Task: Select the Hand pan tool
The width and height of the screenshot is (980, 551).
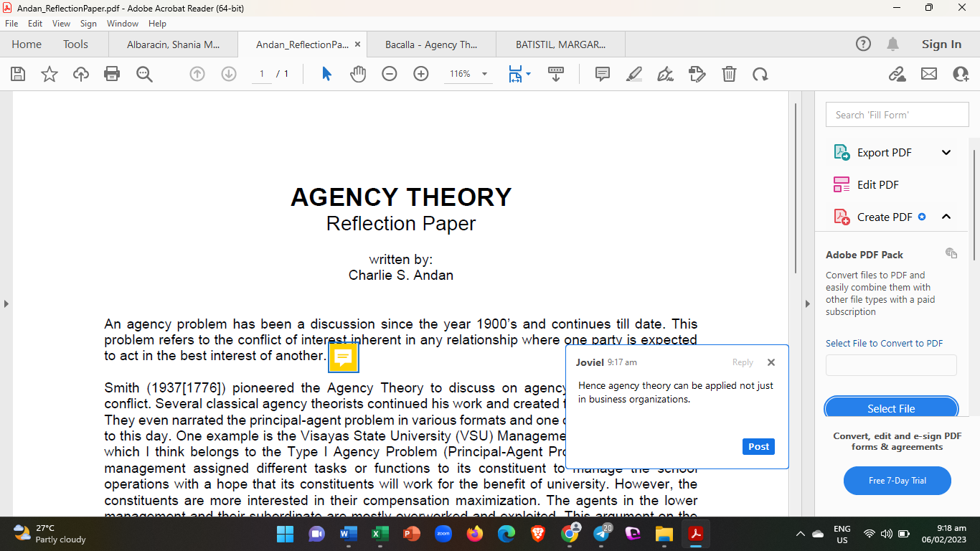Action: click(x=358, y=74)
